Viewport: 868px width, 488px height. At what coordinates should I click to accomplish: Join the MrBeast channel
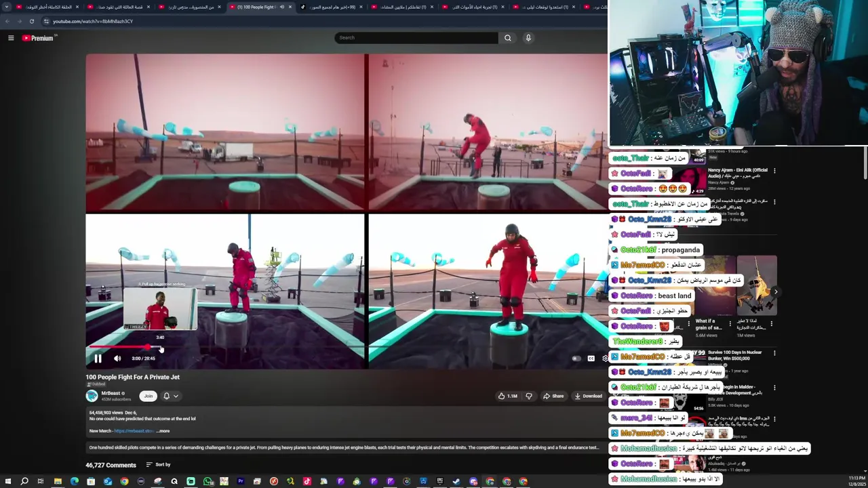click(149, 396)
